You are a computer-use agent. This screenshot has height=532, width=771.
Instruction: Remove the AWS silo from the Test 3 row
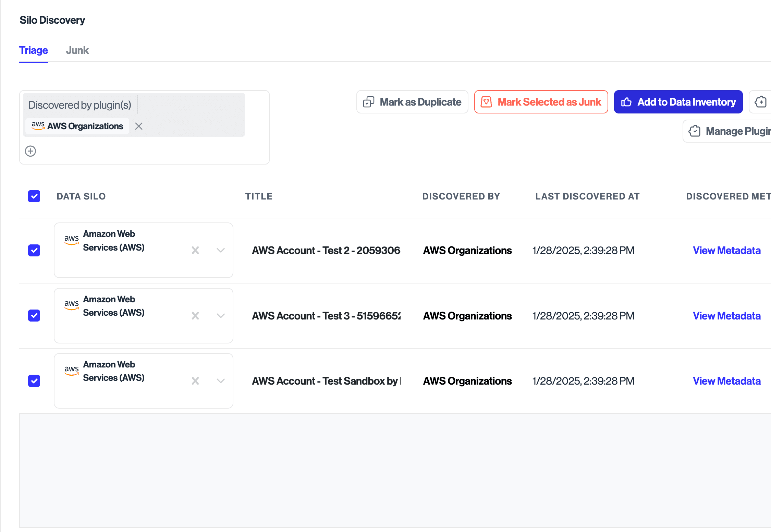(x=195, y=315)
